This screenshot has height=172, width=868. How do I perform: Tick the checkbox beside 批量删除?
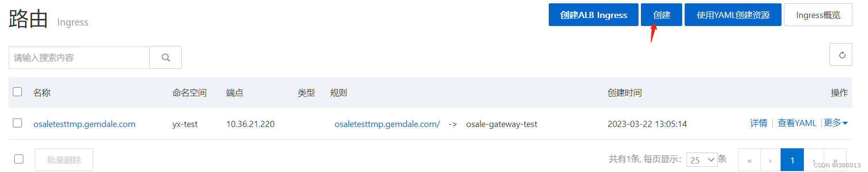click(x=19, y=159)
